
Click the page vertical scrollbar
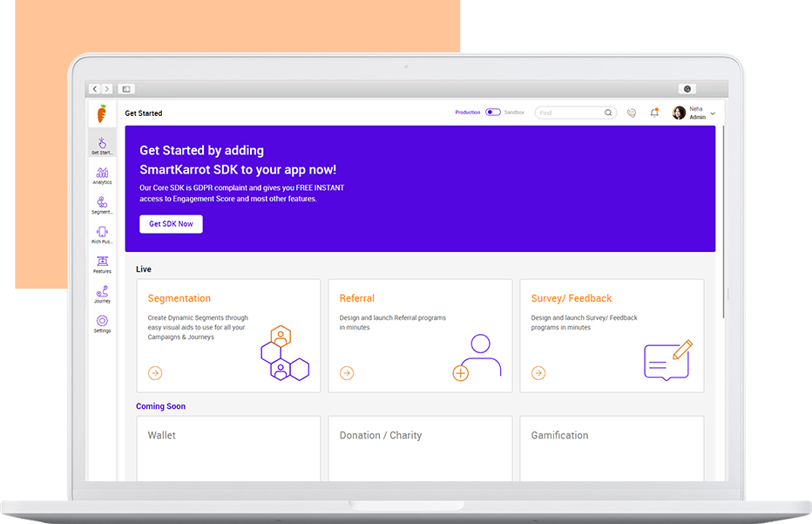point(723,221)
